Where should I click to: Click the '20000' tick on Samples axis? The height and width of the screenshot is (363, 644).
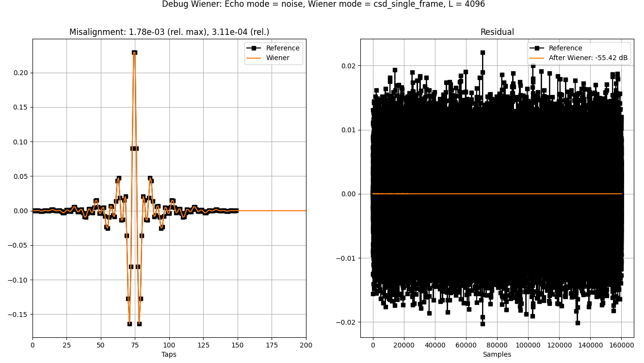point(403,345)
